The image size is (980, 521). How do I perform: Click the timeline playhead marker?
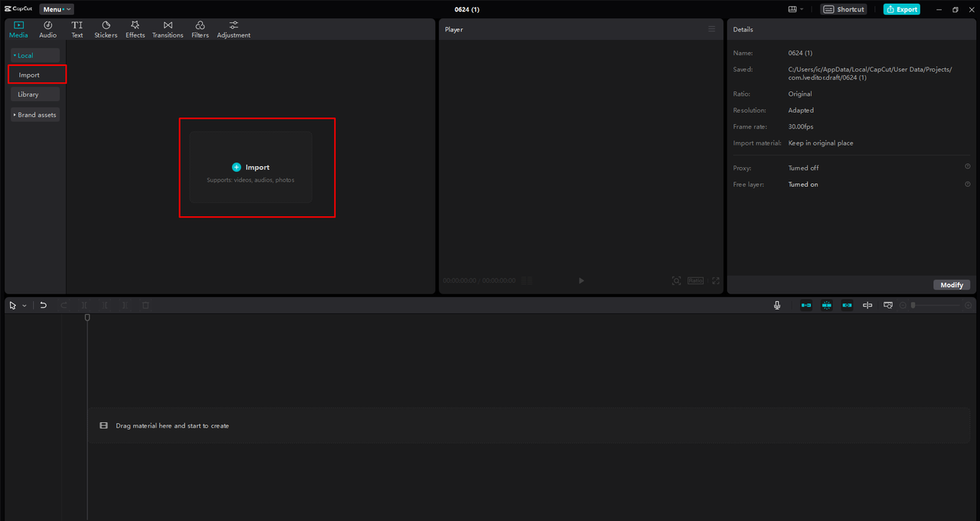click(87, 317)
